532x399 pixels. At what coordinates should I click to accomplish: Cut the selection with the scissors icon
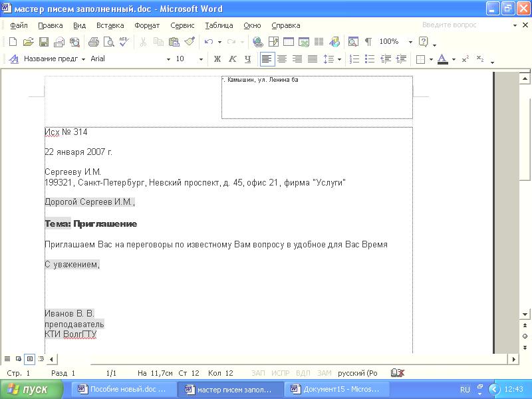pyautogui.click(x=143, y=42)
